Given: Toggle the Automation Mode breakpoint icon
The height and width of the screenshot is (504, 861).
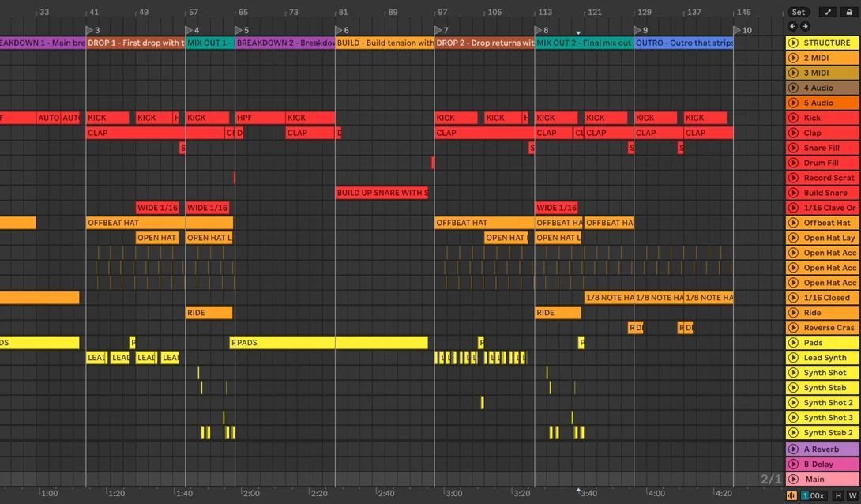Looking at the screenshot, I should pyautogui.click(x=828, y=12).
